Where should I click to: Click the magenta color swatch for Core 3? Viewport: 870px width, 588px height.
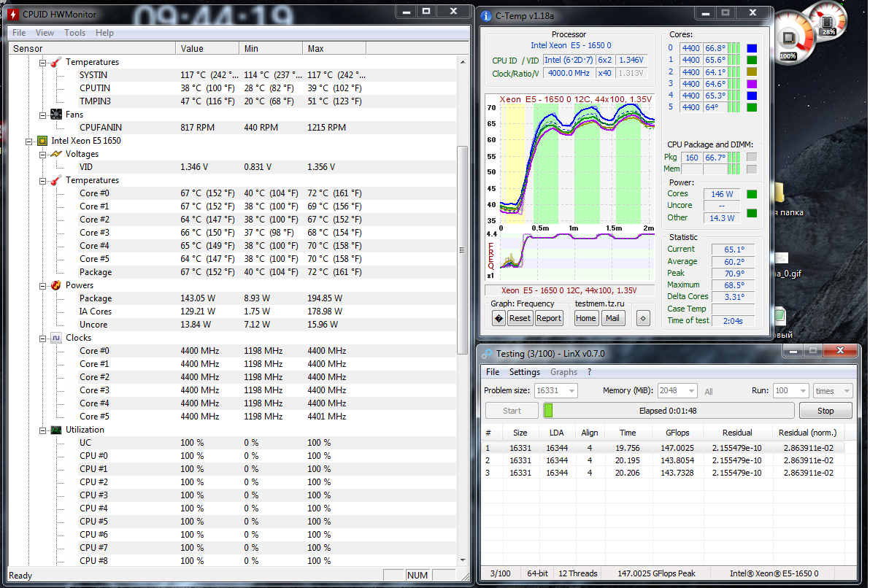[x=752, y=84]
